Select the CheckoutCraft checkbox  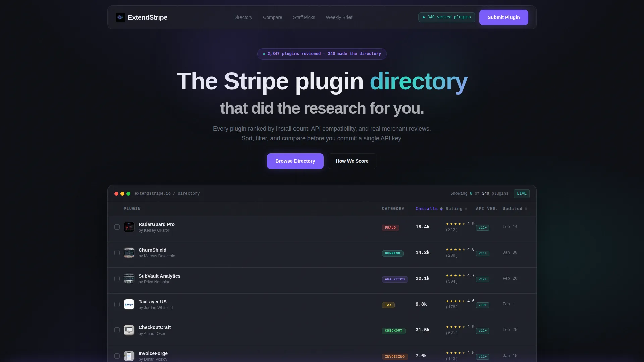[x=117, y=330]
